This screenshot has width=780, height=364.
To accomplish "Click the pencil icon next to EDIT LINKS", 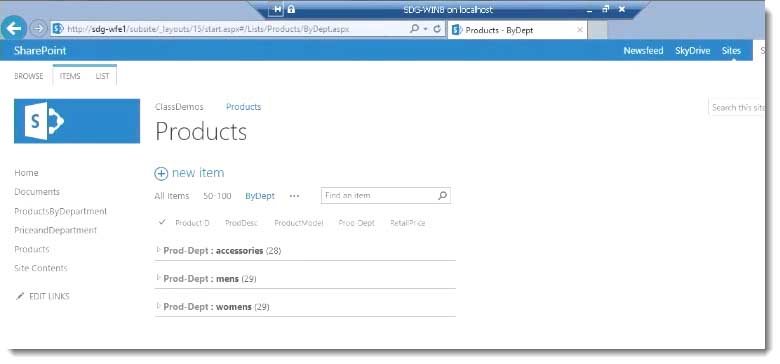I will pyautogui.click(x=20, y=296).
